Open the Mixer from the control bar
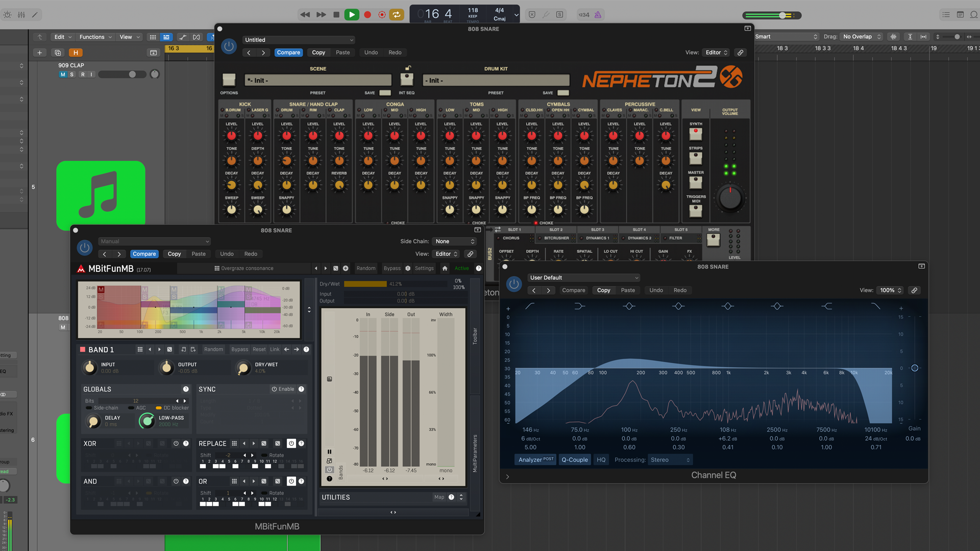 pyautogui.click(x=21, y=15)
